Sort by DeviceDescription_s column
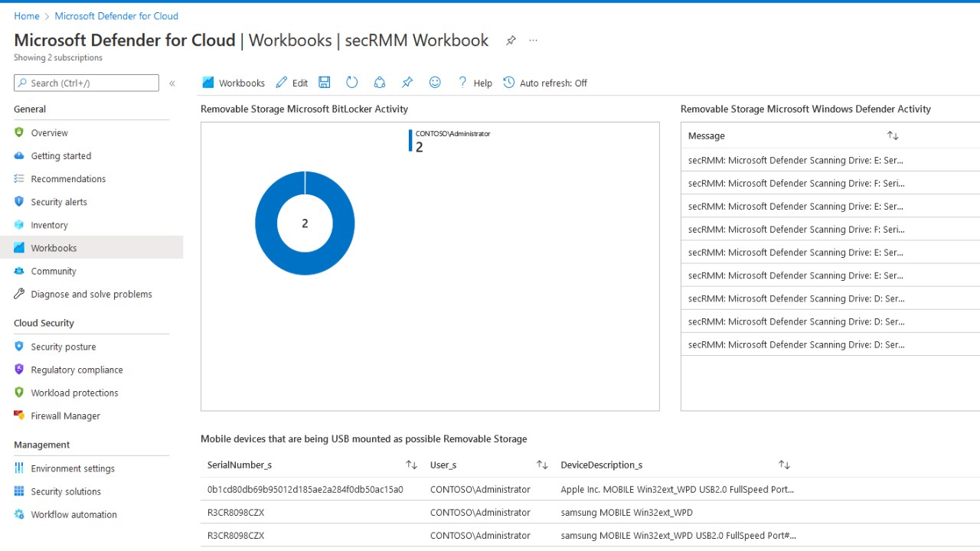Screen dimensions: 980x551 [x=784, y=465]
